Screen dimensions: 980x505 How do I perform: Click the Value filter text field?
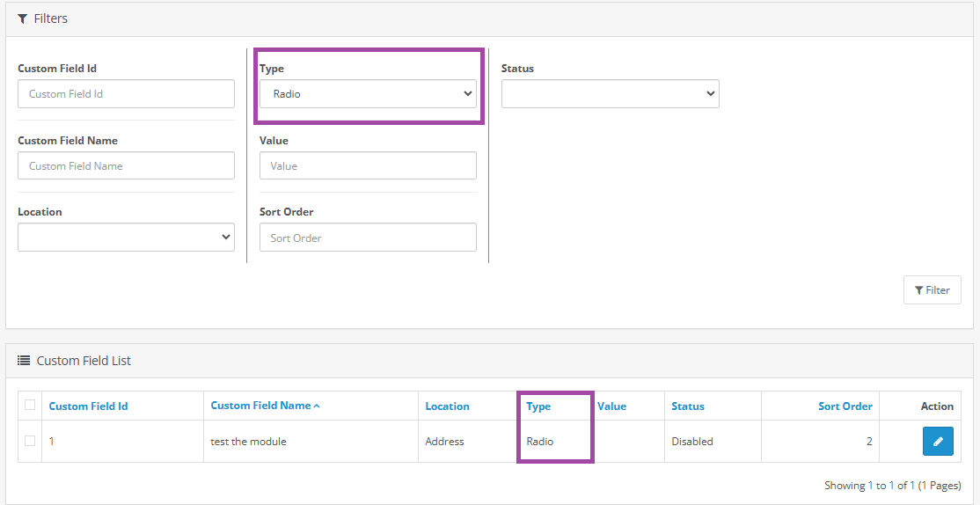pos(368,166)
